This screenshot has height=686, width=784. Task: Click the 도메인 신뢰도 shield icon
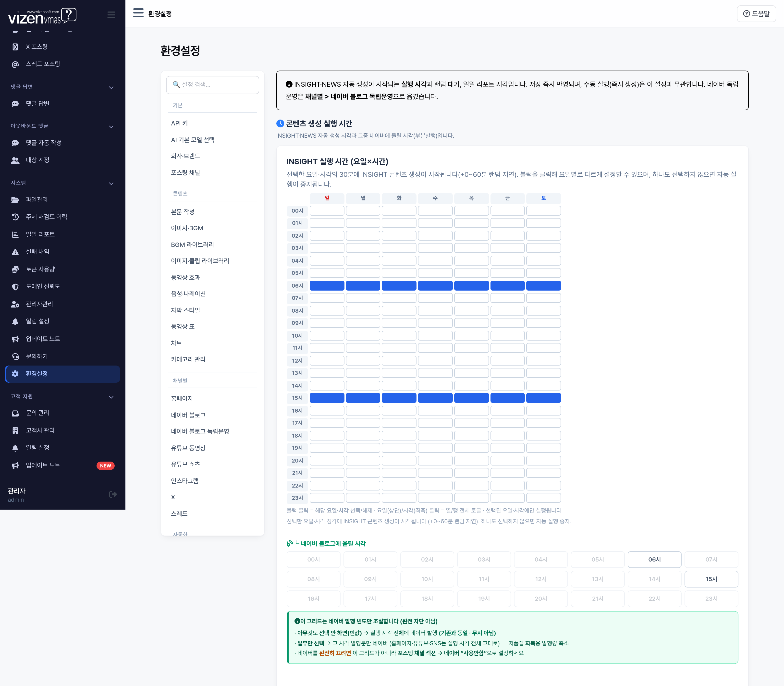tap(15, 286)
